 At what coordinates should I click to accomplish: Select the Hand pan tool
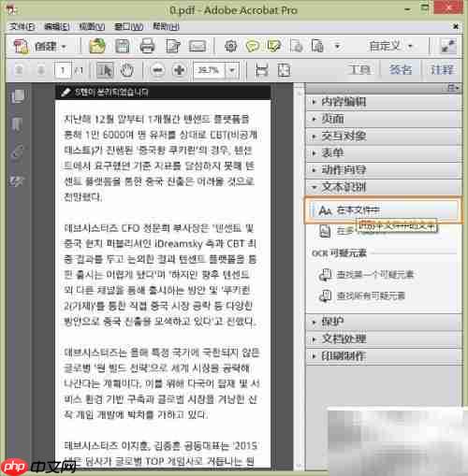tap(127, 70)
